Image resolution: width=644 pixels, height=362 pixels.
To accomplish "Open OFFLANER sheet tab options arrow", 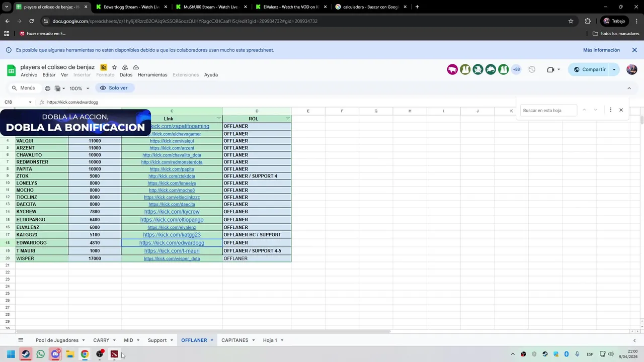I will (x=212, y=340).
